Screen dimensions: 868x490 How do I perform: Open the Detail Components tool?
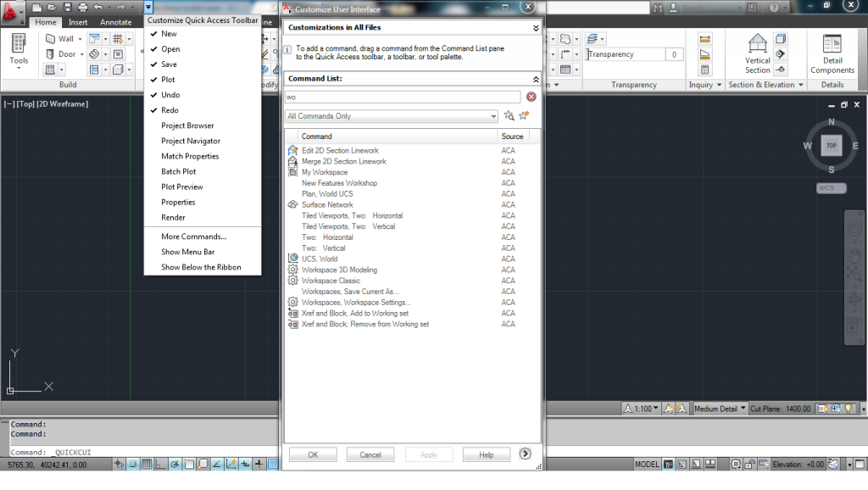832,53
